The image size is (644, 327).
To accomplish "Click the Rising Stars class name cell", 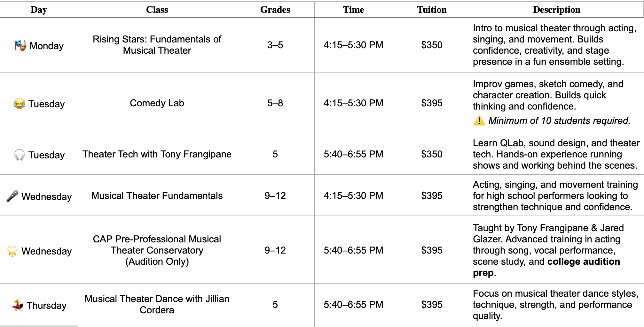I will click(x=157, y=45).
